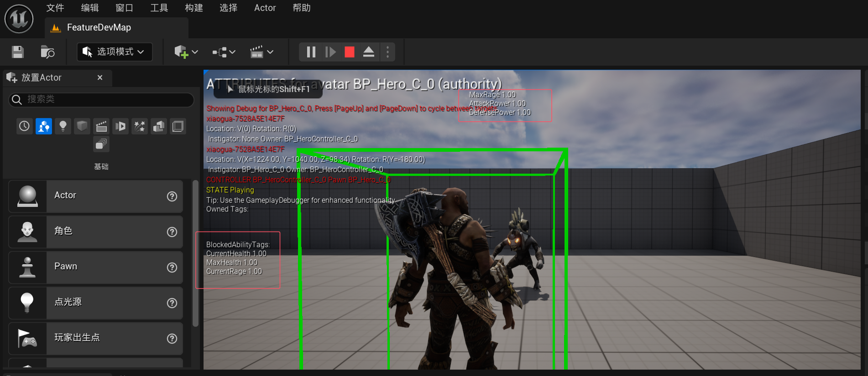Pause the play simulation

311,52
